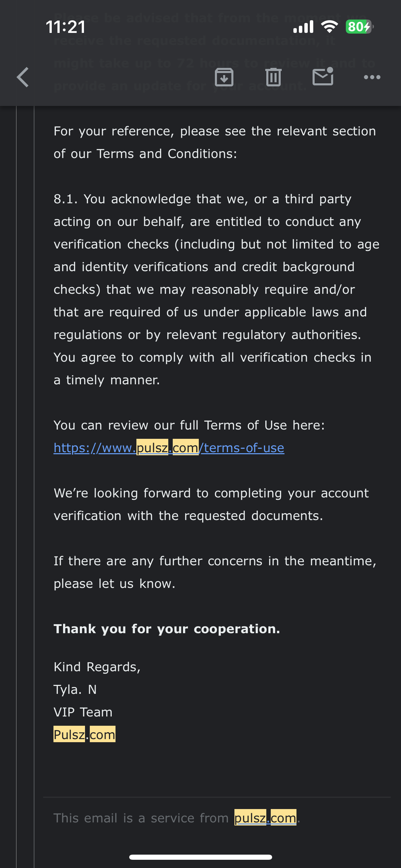Tap the "We're looking forward" paragraph
This screenshot has height=868, width=401.
(211, 504)
